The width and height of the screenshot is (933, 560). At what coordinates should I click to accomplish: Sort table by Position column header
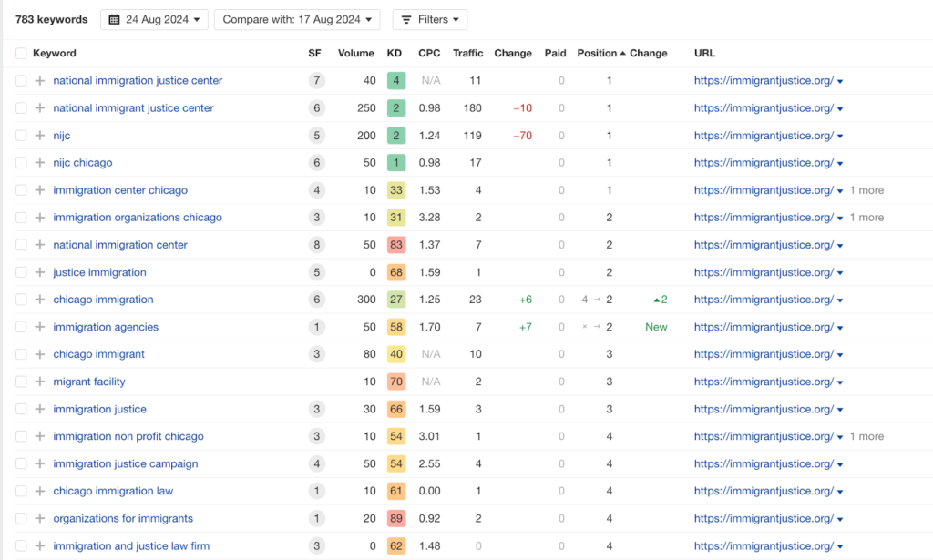[x=597, y=54]
